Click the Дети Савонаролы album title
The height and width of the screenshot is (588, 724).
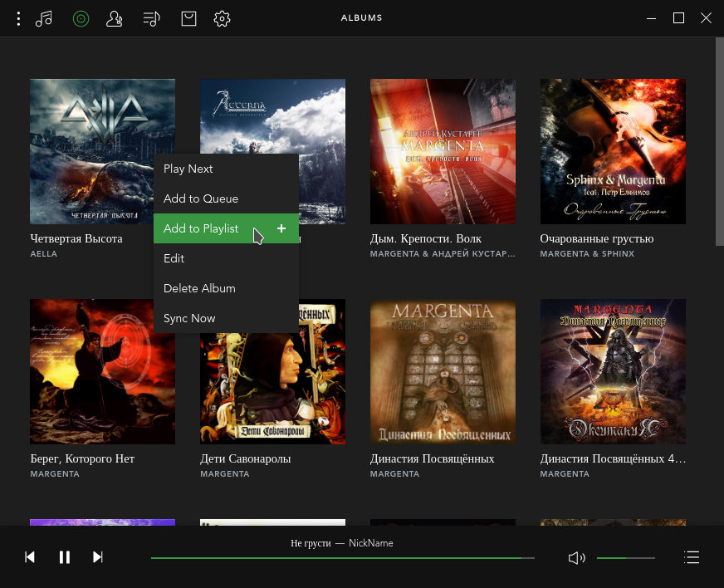pos(246,458)
